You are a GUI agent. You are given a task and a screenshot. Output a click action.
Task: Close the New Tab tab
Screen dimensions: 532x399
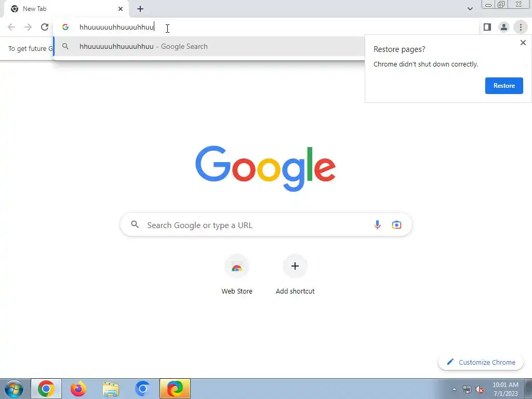121,9
